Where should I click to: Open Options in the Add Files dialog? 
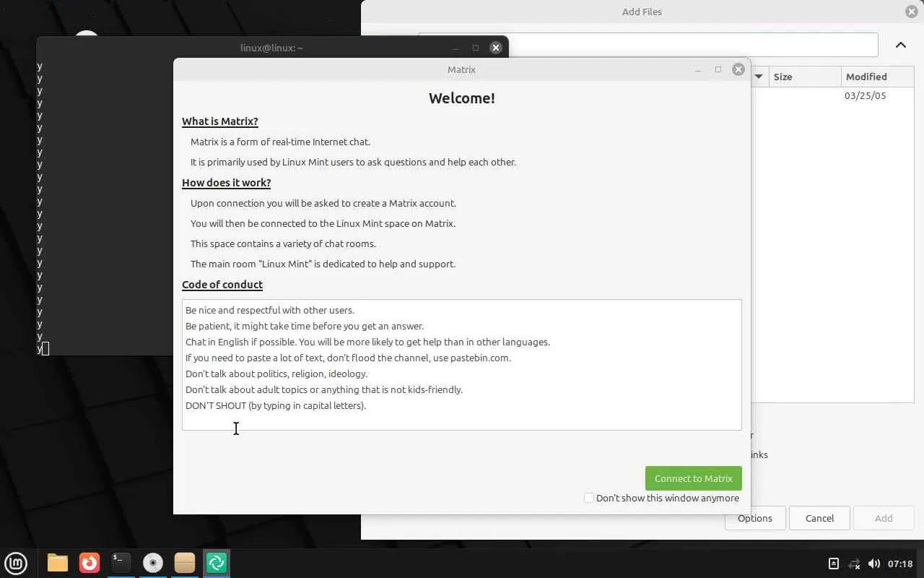755,518
